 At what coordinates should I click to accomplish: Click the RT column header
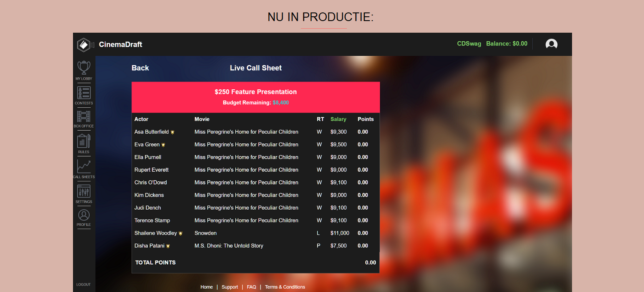click(x=320, y=119)
